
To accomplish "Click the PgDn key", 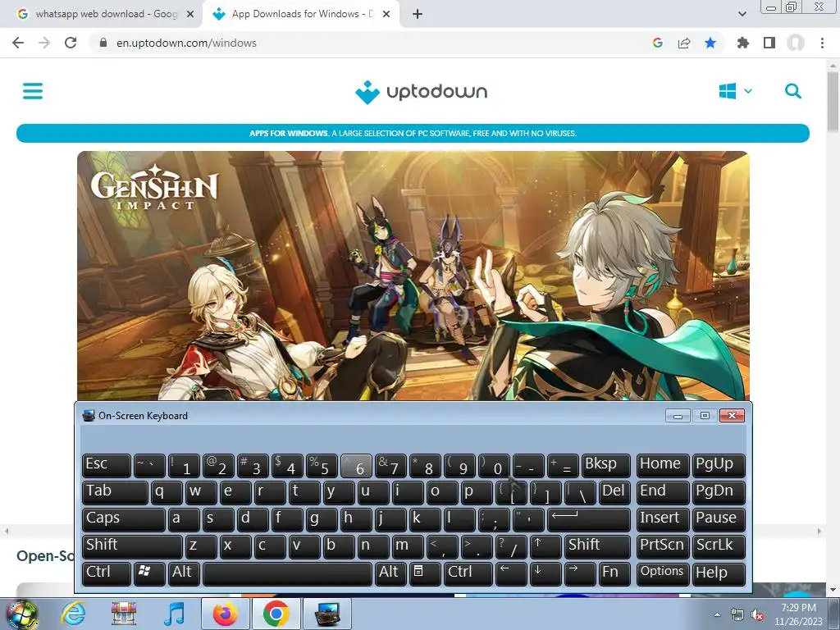I will pyautogui.click(x=719, y=492).
